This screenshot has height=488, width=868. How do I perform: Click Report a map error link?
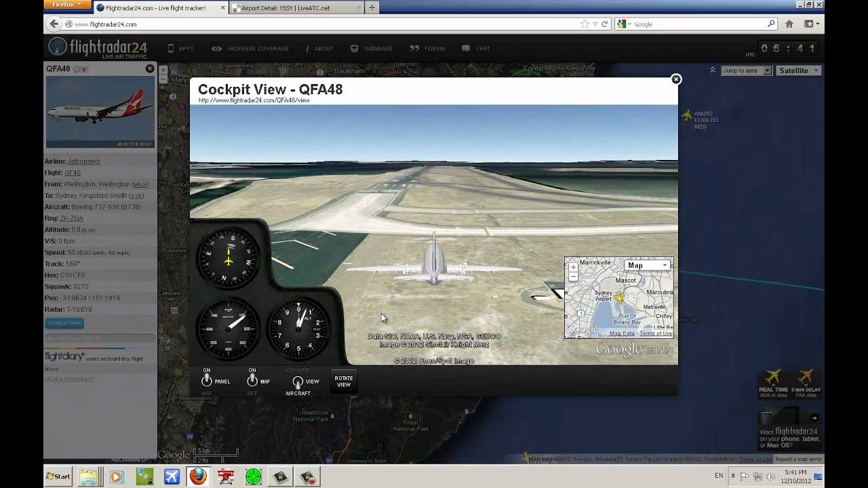point(798,459)
